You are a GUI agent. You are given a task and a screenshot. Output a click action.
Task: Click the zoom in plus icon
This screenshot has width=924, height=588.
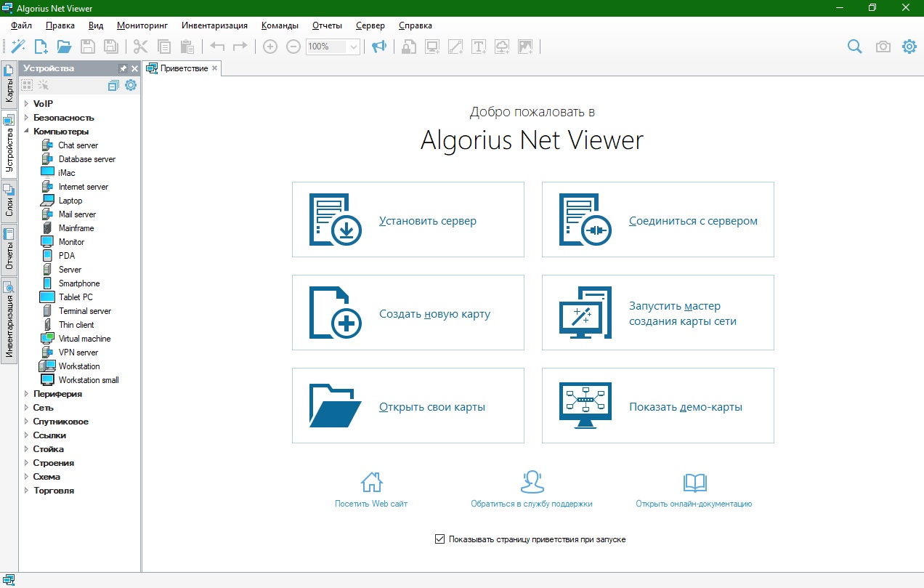pyautogui.click(x=270, y=47)
